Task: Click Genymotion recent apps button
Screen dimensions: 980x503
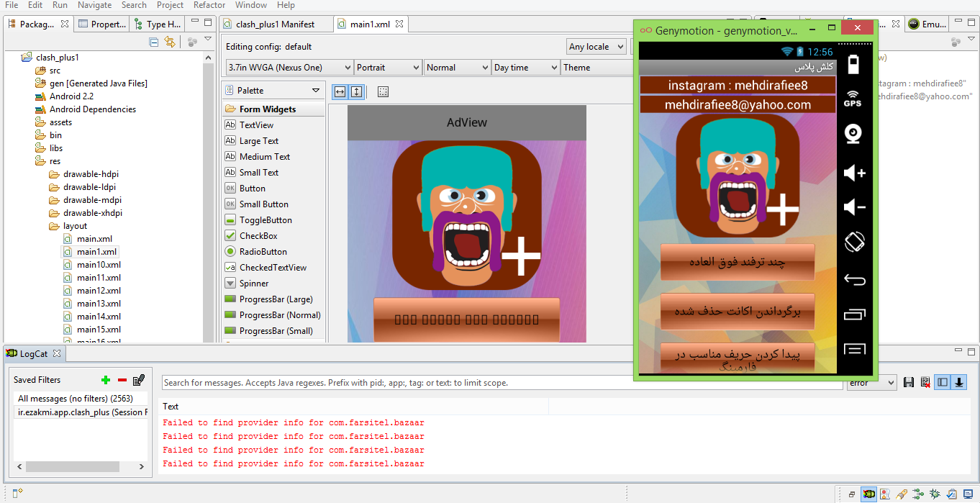Action: click(854, 314)
